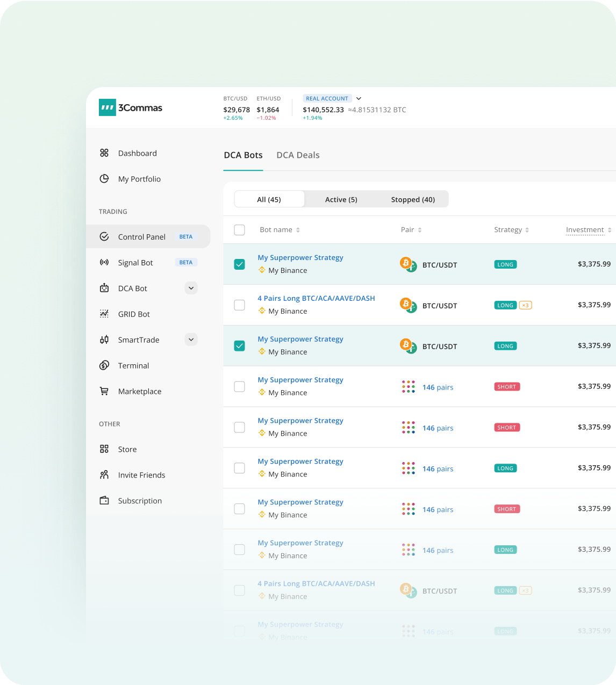Screen dimensions: 616x685
Task: Select the Marketplace cart icon
Action: pyautogui.click(x=104, y=391)
